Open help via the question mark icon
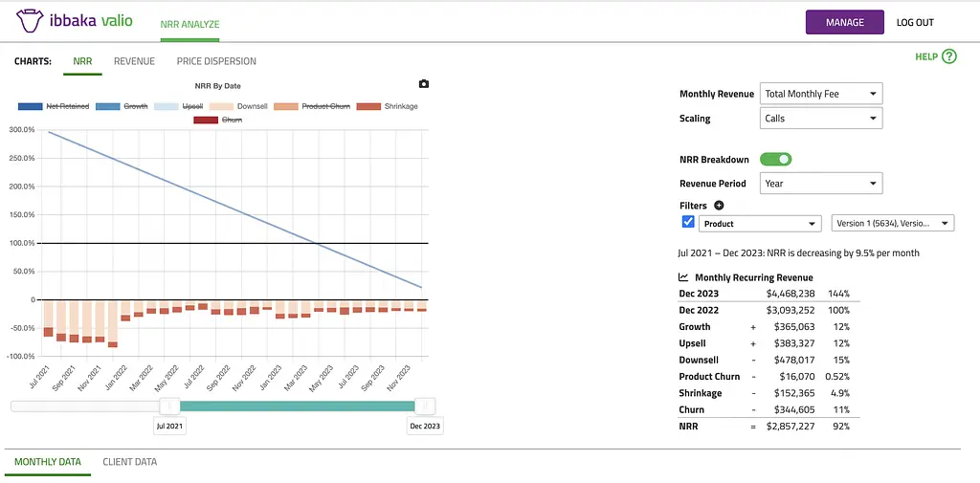980x483 pixels. coord(948,56)
